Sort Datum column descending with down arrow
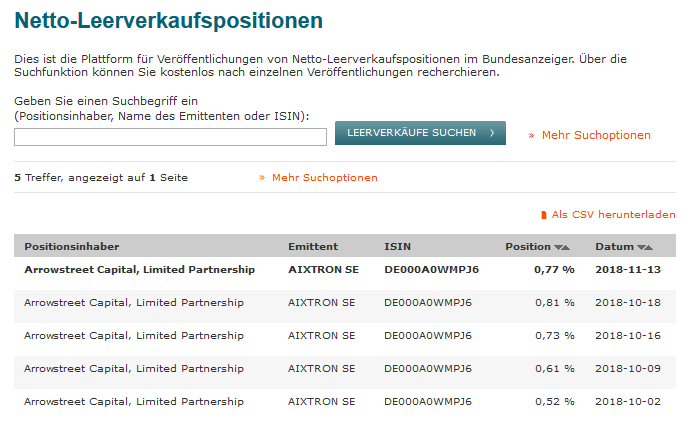The width and height of the screenshot is (693, 427). 641,247
